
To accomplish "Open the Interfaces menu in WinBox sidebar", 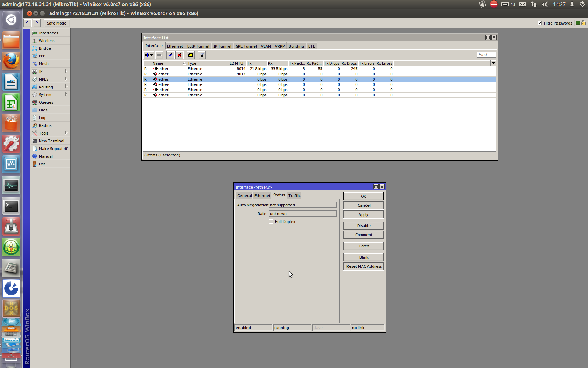I will [x=48, y=33].
